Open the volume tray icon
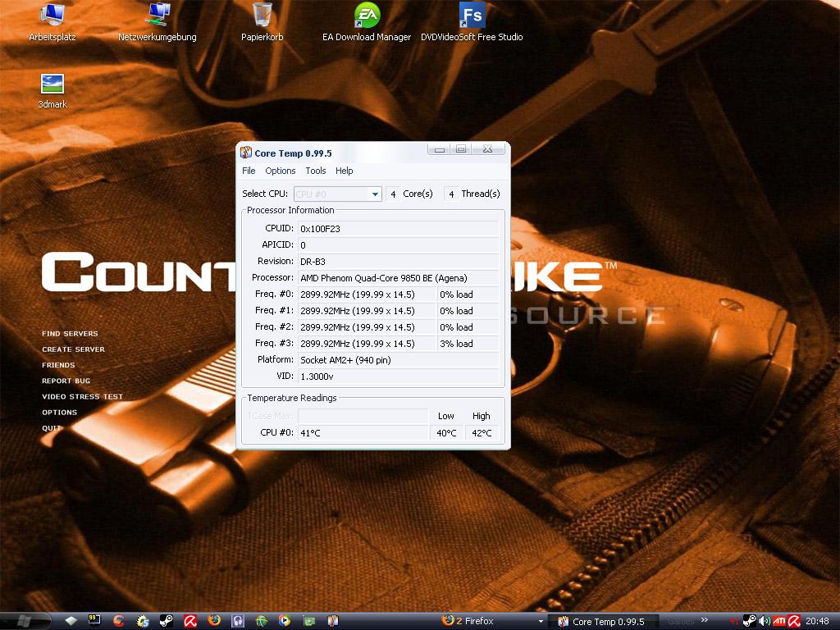This screenshot has width=840, height=630. point(765,622)
